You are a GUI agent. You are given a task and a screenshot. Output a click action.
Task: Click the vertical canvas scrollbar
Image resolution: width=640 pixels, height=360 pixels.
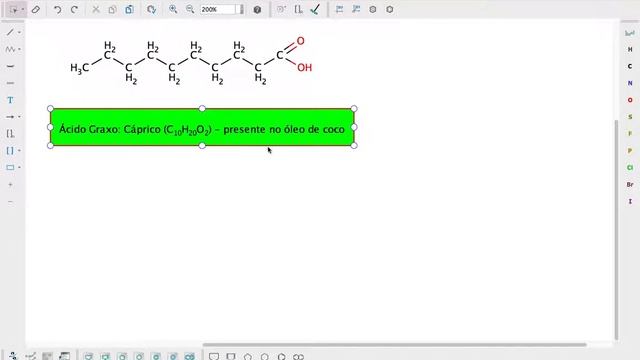(x=616, y=230)
